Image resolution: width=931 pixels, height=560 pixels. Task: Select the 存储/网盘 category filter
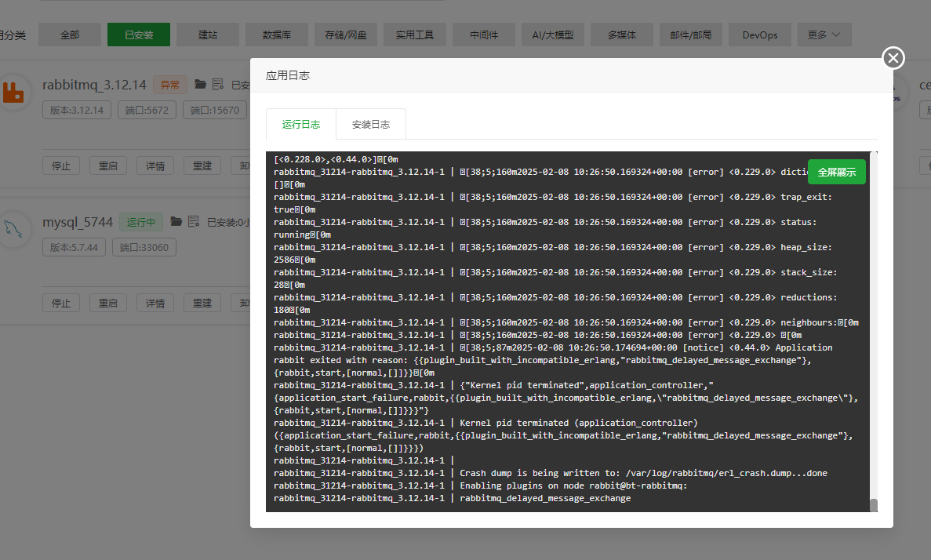coord(346,35)
